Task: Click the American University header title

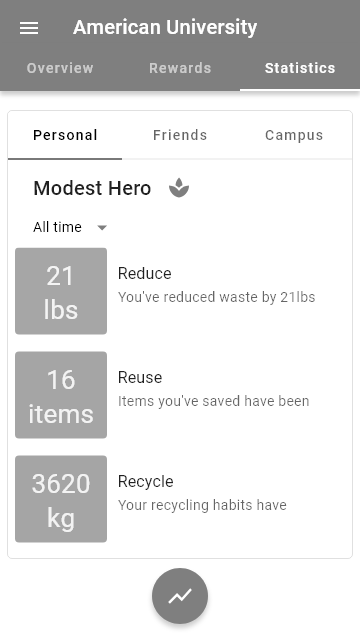Action: 165,27
